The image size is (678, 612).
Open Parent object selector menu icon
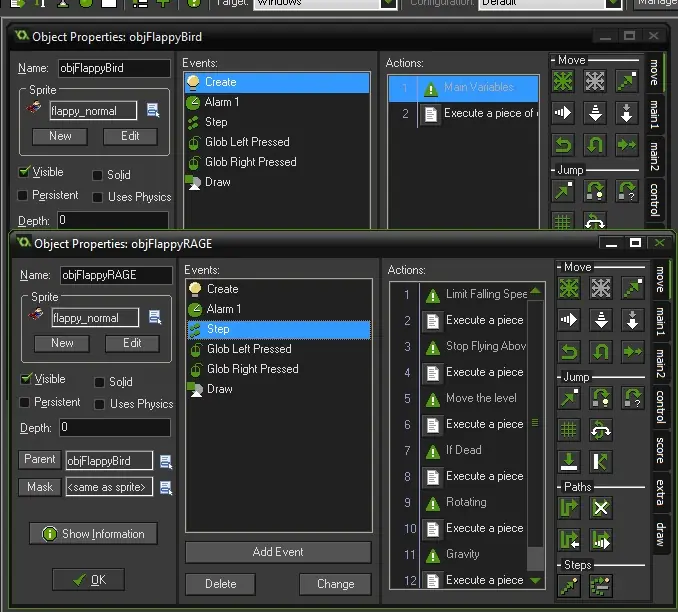[x=166, y=461]
